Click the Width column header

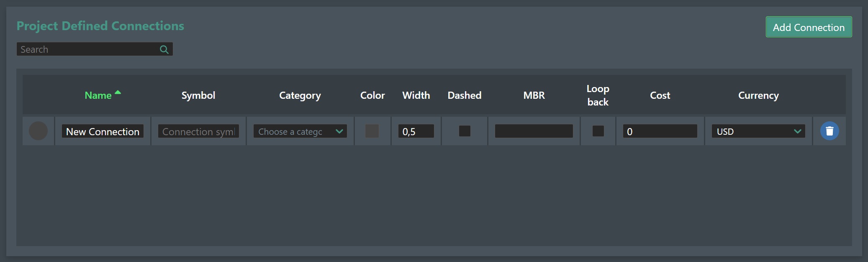click(x=416, y=95)
